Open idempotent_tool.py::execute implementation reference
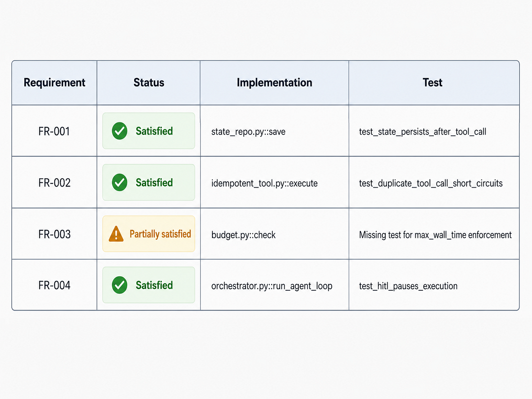Screen dimensions: 532x399 (x=264, y=184)
